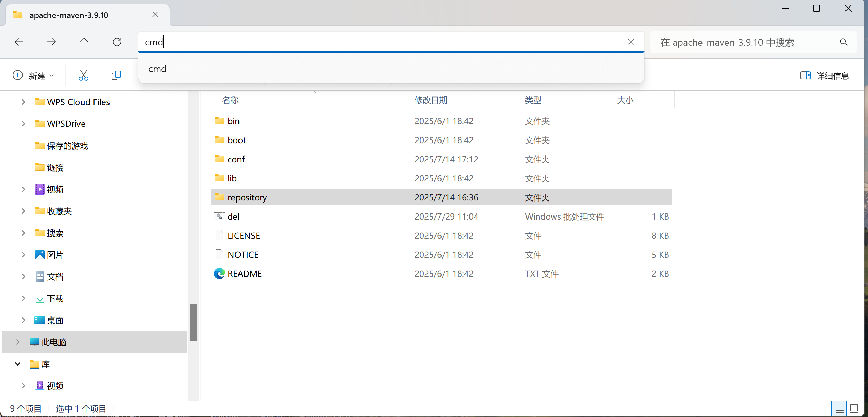Viewport: 868px width, 417px height.
Task: Select the del batch file
Action: pos(233,217)
